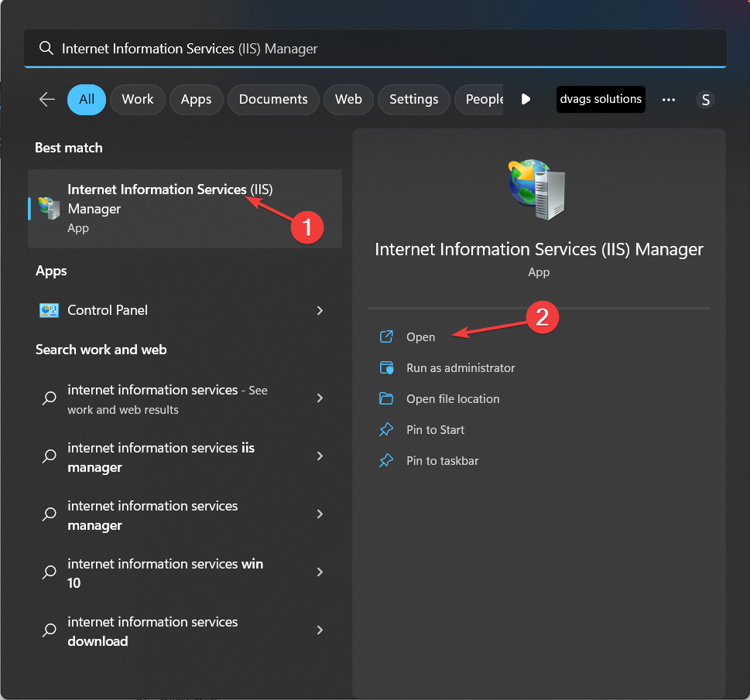Switch to the Apps filter tab

click(196, 100)
